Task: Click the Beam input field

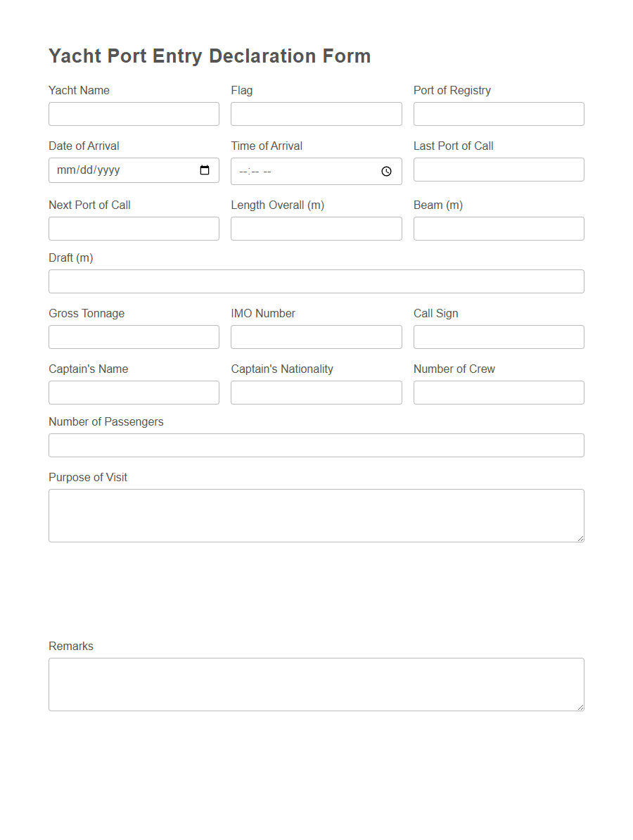Action: [x=499, y=228]
